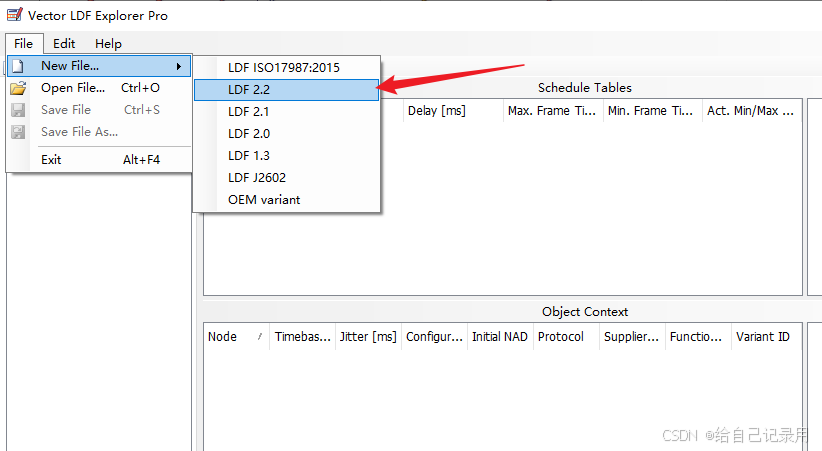Screen dimensions: 822x451
Task: Open the File menu
Action: click(x=24, y=44)
